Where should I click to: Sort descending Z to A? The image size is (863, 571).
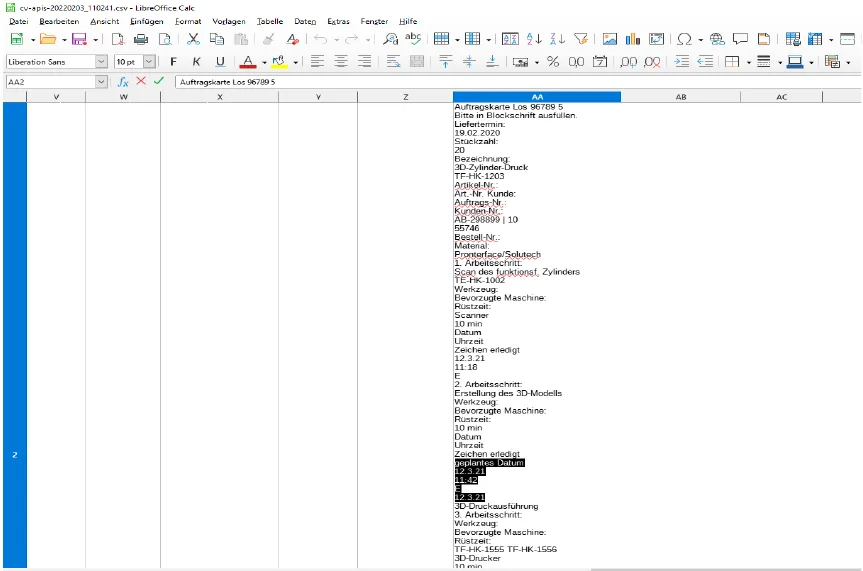[x=558, y=39]
